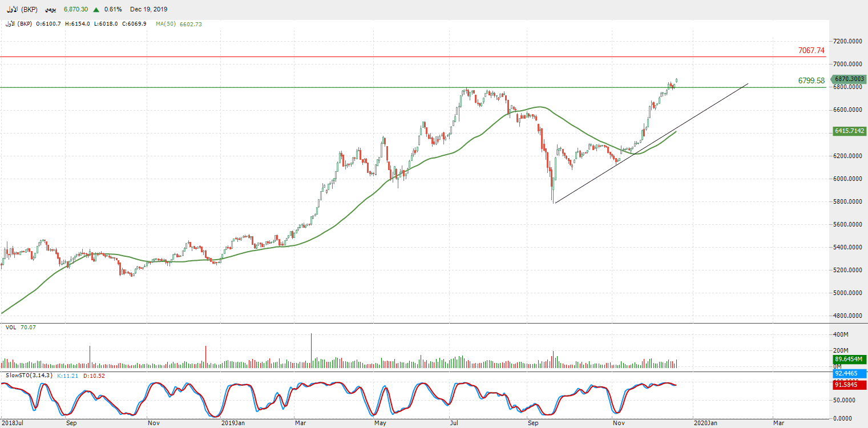Click the 6600.0000 price axis label
868x428 pixels.
click(x=847, y=110)
